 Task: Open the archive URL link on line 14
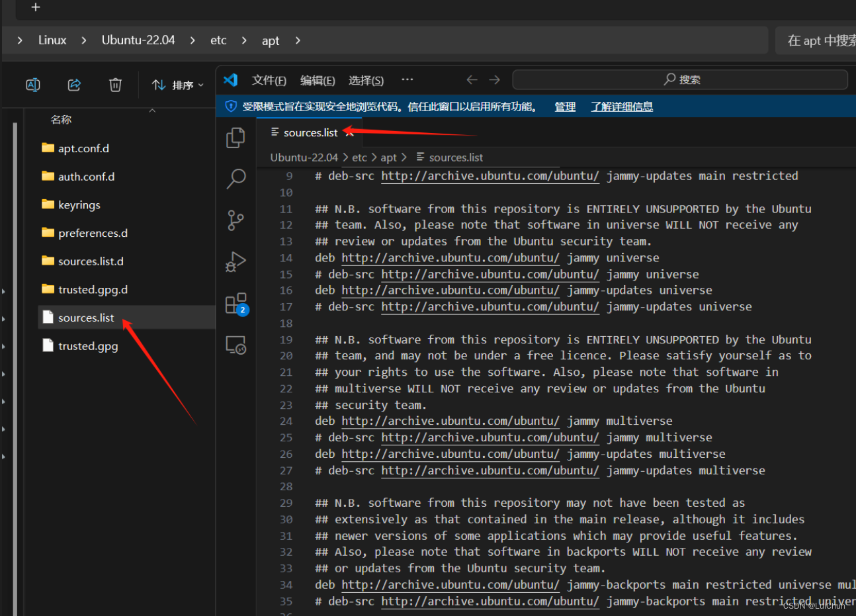click(450, 257)
